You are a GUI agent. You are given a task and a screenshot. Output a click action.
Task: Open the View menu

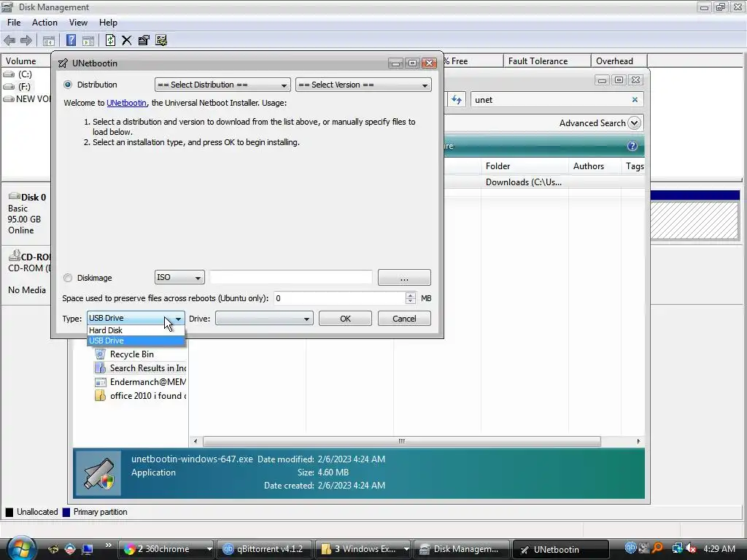(78, 23)
